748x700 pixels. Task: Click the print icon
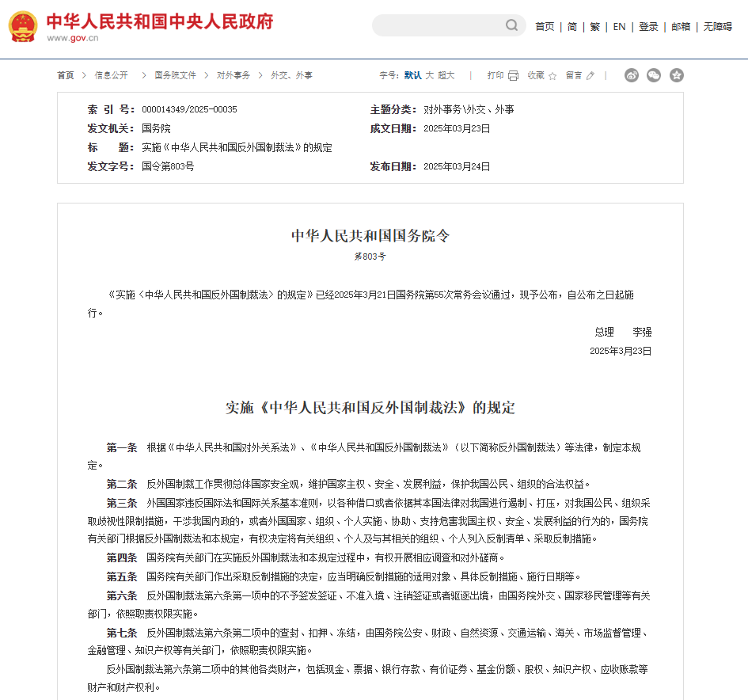coord(512,75)
